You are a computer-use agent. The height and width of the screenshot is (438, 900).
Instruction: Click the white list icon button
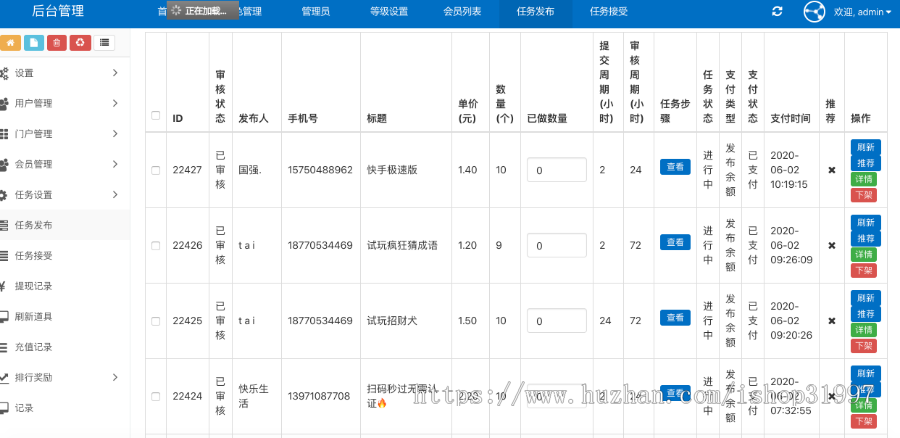[104, 42]
